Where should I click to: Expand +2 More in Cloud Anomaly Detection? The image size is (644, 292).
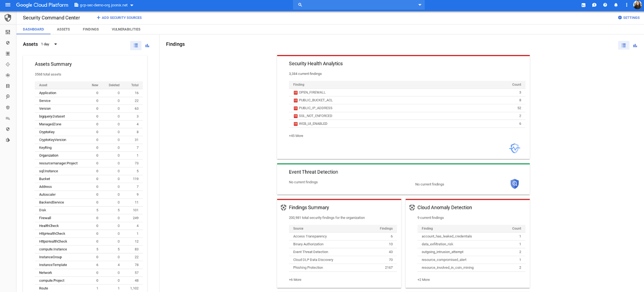click(x=424, y=280)
